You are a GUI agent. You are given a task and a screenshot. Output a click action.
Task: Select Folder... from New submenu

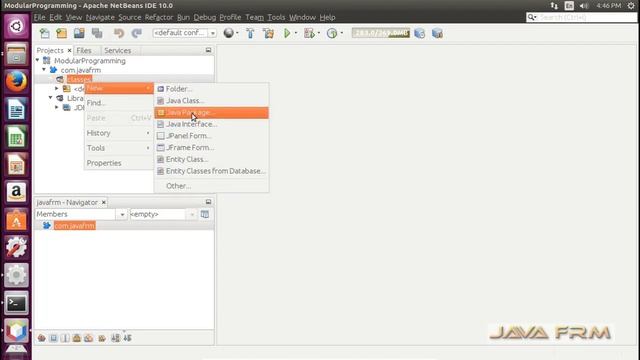click(211, 89)
